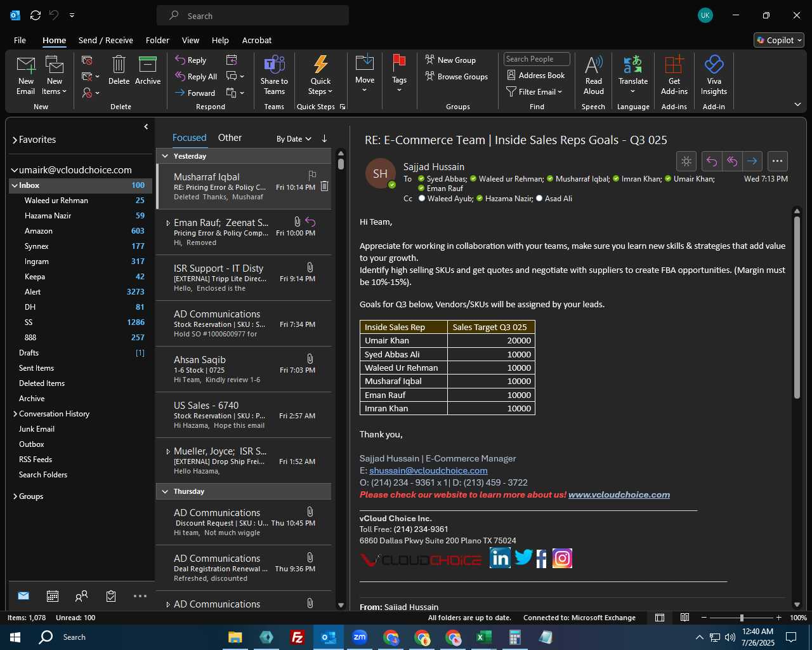Switch to the Other inbox tab

(230, 138)
